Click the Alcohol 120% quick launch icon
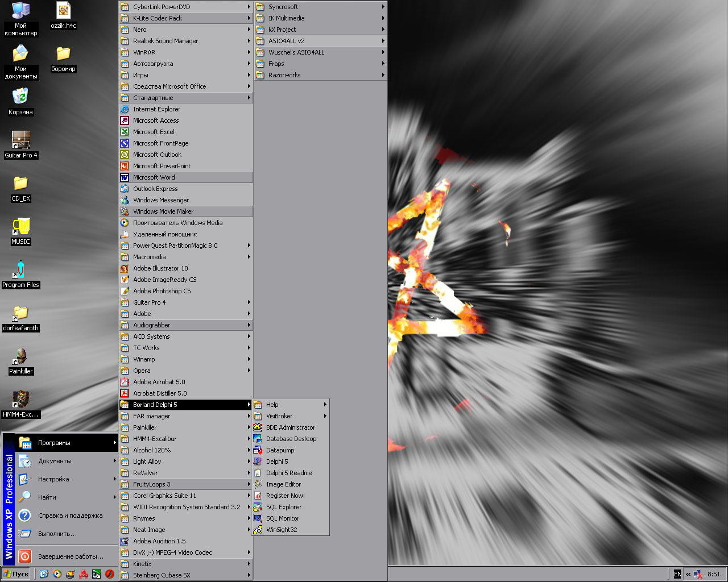Image resolution: width=728 pixels, height=582 pixels. click(x=84, y=574)
